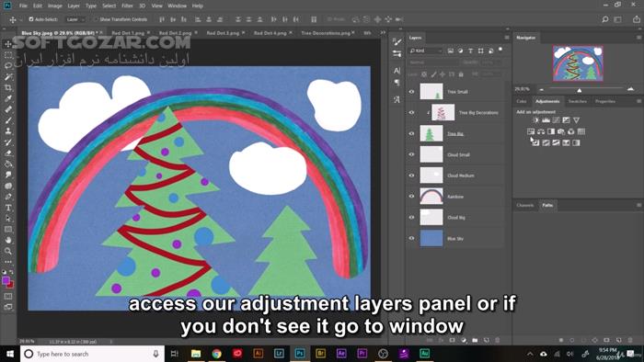The image size is (644, 362).
Task: Select the Lasso tool
Action: (8, 65)
